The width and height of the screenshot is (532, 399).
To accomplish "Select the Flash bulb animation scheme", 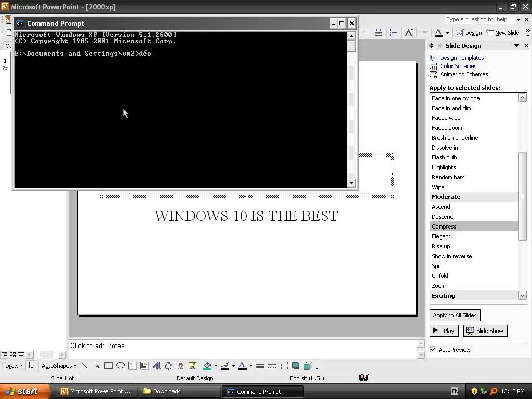I will point(474,157).
